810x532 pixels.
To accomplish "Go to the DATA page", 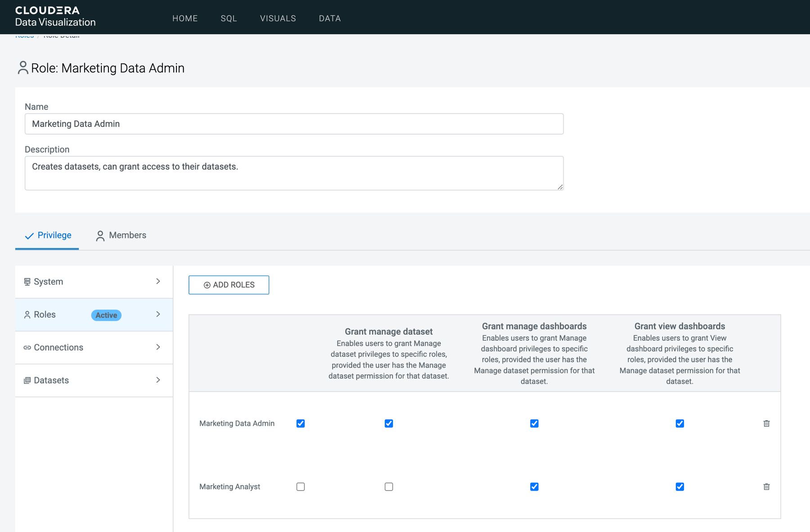I will point(329,18).
